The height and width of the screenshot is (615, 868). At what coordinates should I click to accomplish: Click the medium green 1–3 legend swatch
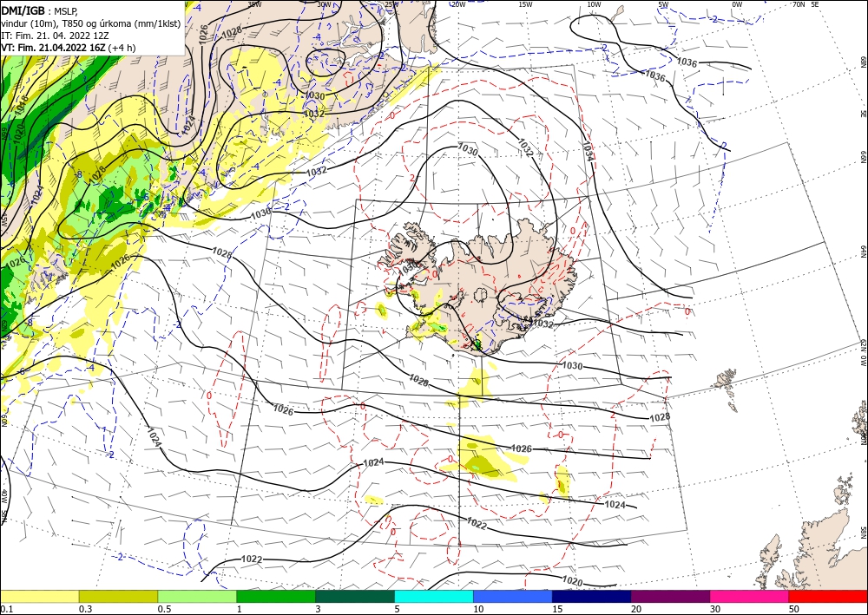pyautogui.click(x=276, y=596)
